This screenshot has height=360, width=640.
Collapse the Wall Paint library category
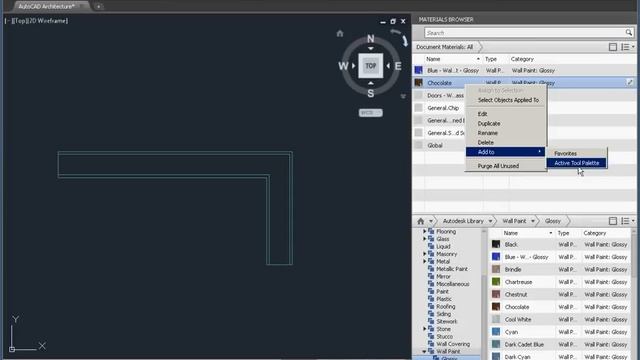pos(424,351)
